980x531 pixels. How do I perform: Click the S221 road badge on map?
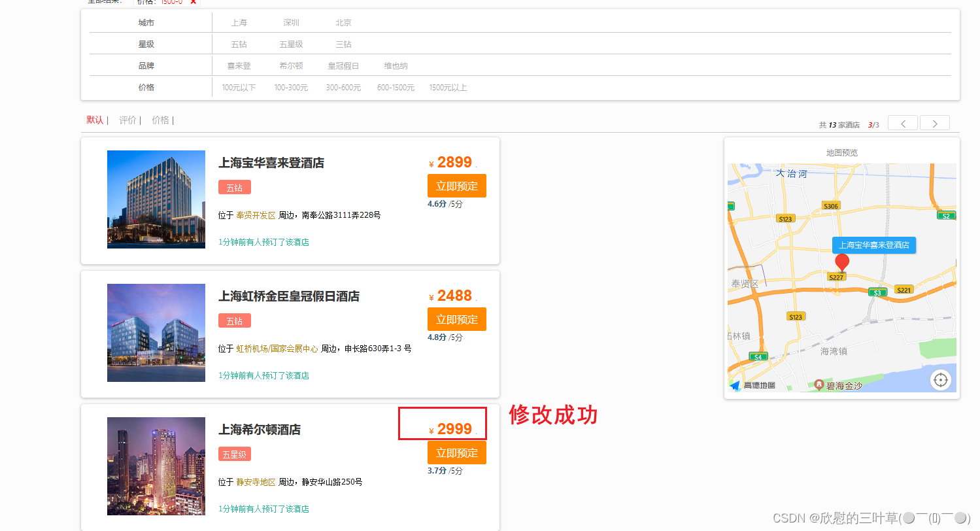(x=904, y=290)
